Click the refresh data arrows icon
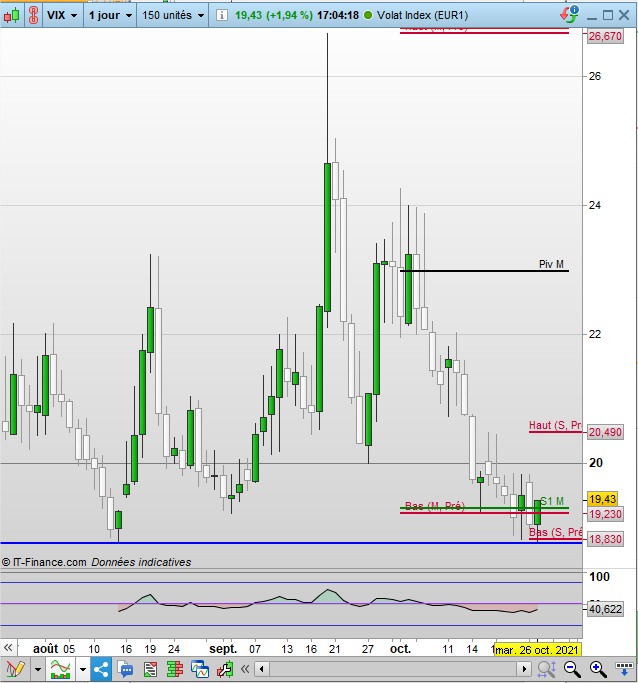The width and height of the screenshot is (638, 683). coord(569,14)
